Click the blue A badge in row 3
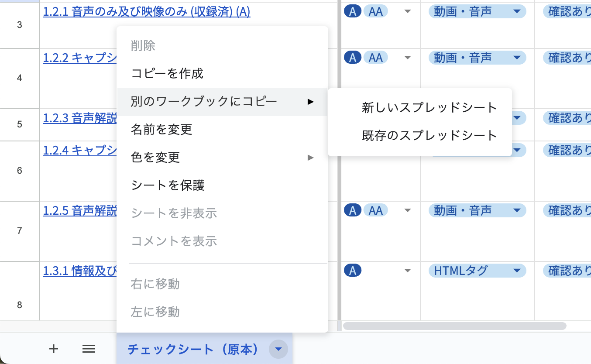Image resolution: width=591 pixels, height=364 pixels. [x=352, y=11]
